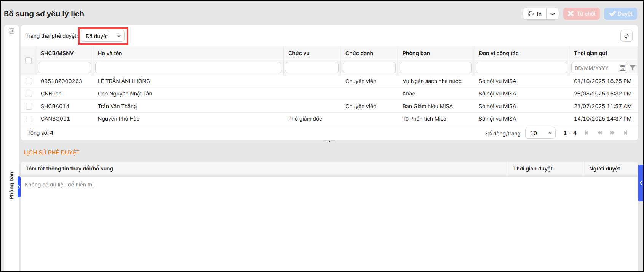
Task: Click the refresh data icon
Action: (626, 36)
